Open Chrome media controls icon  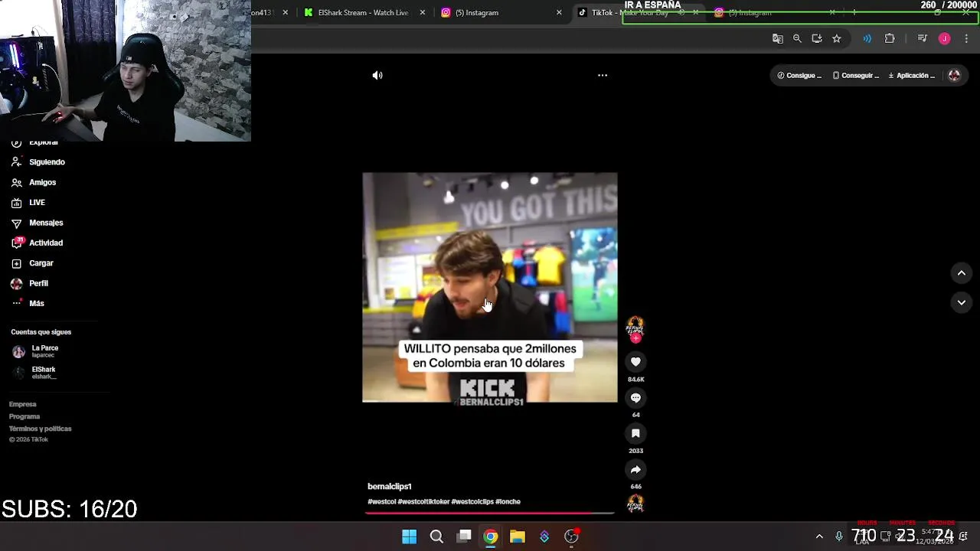pos(922,38)
